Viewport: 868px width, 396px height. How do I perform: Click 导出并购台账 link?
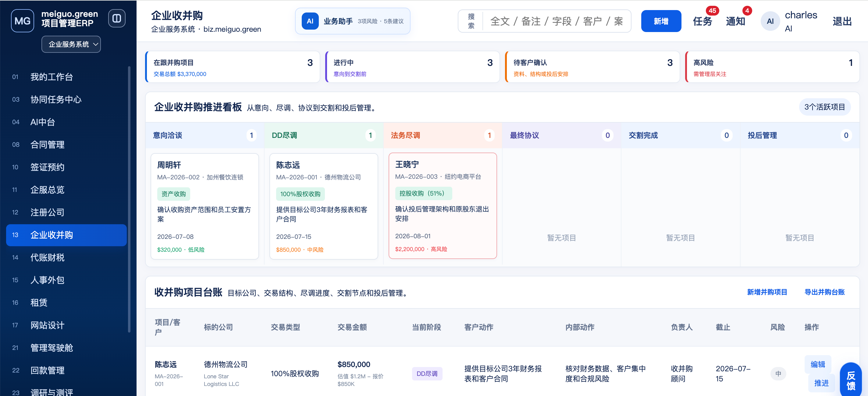(824, 292)
